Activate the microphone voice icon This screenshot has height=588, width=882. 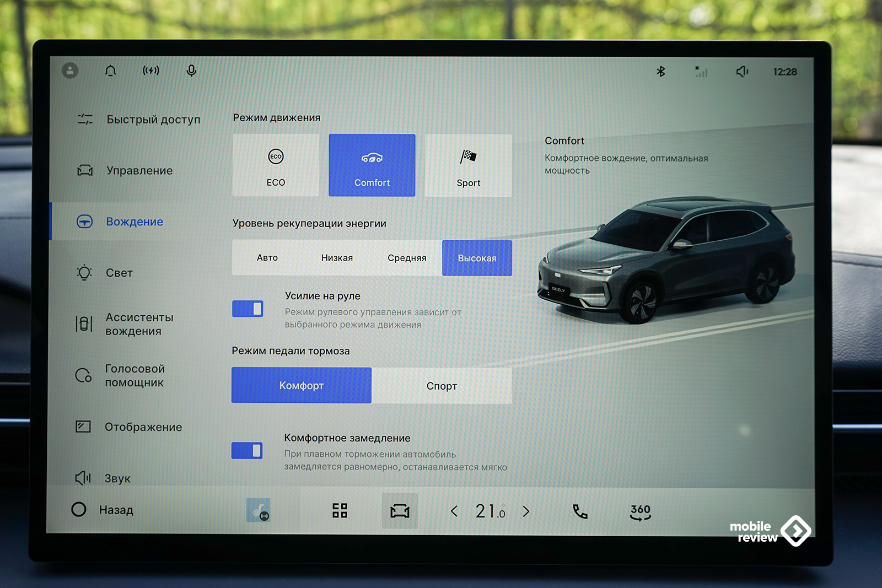pyautogui.click(x=191, y=71)
